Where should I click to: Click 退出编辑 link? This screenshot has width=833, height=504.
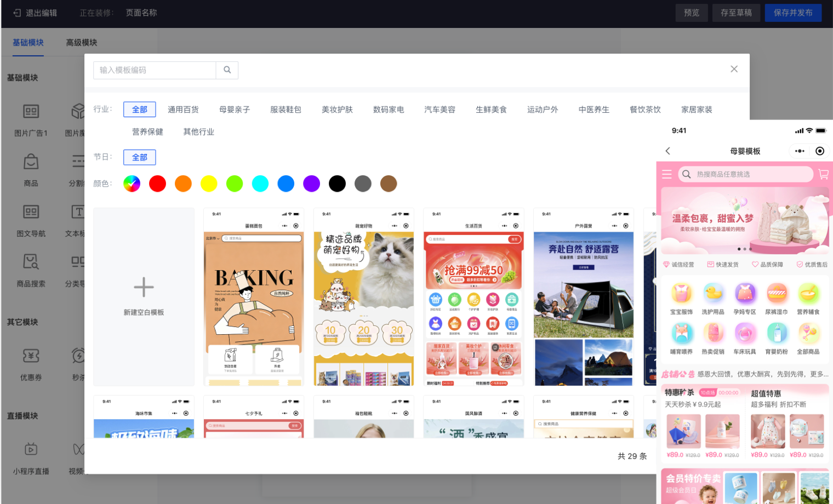click(41, 13)
